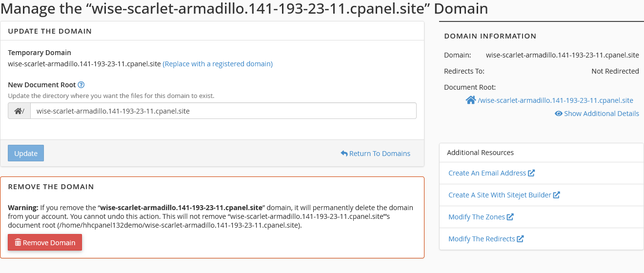Screen dimensions: 644x273
Task: Open Modify The Zones resource
Action: pos(476,217)
